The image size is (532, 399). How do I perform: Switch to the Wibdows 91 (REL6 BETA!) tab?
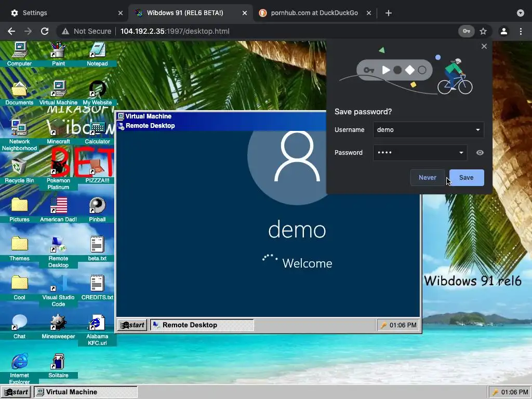click(191, 13)
